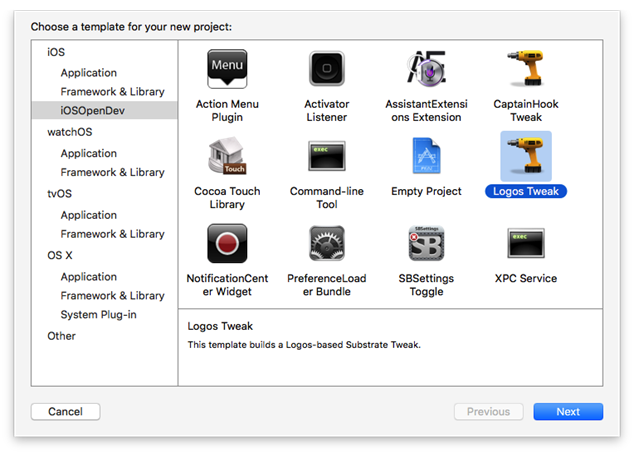
Task: Click the OS X section header
Action: (x=60, y=256)
